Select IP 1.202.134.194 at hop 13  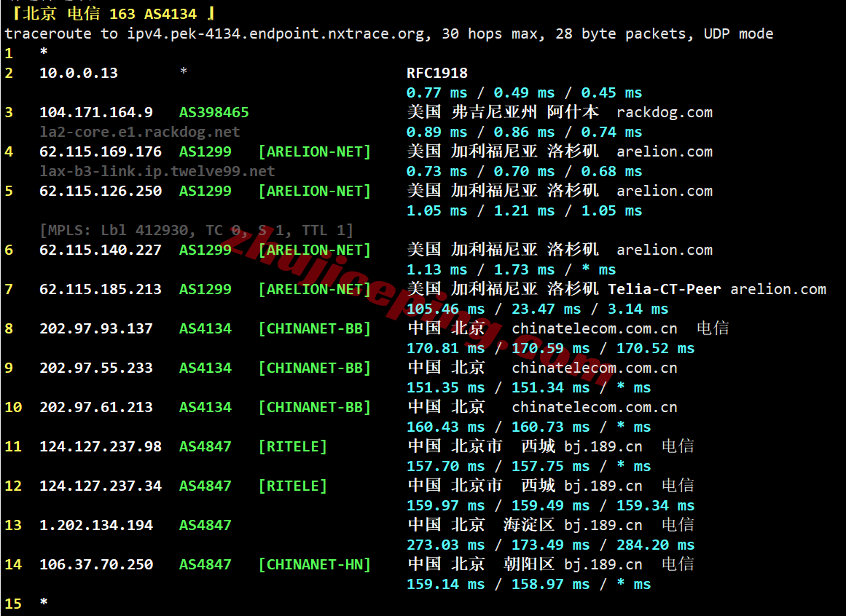pyautogui.click(x=96, y=526)
